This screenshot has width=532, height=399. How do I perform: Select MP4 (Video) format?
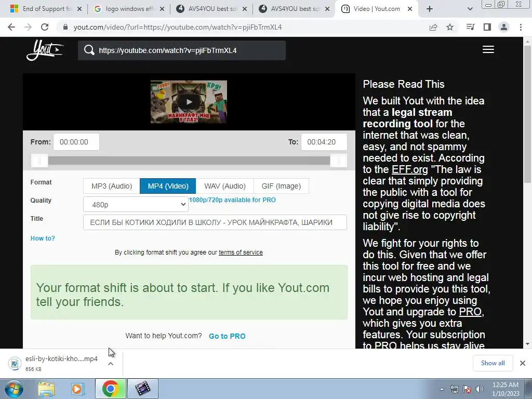tap(168, 186)
